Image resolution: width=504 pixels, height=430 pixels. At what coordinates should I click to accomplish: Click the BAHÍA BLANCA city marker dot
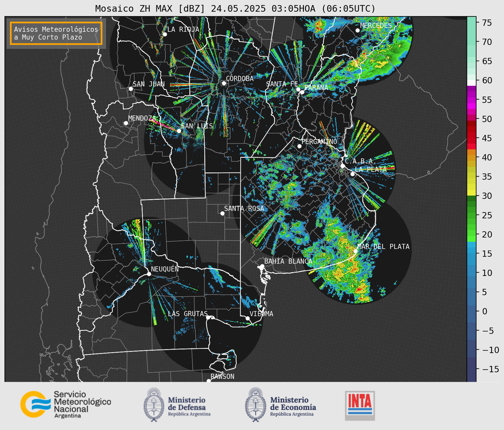(262, 266)
